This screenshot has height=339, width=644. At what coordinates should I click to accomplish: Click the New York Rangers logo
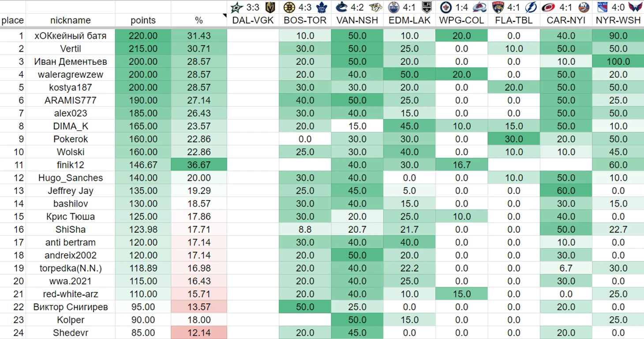click(x=602, y=7)
